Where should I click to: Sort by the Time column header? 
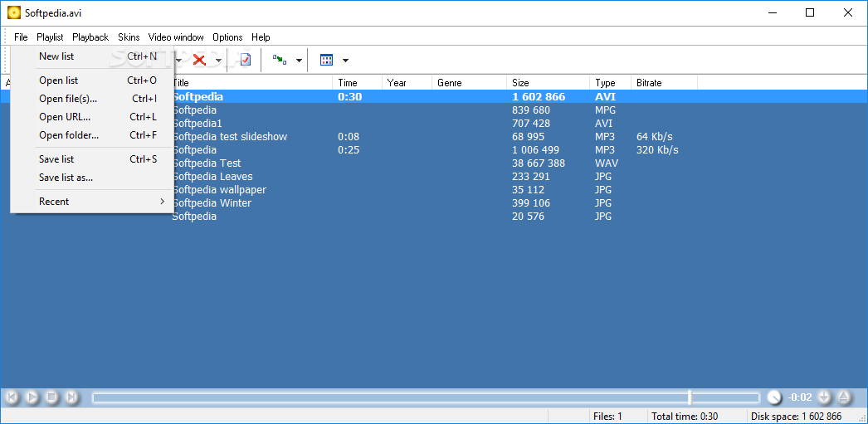357,83
